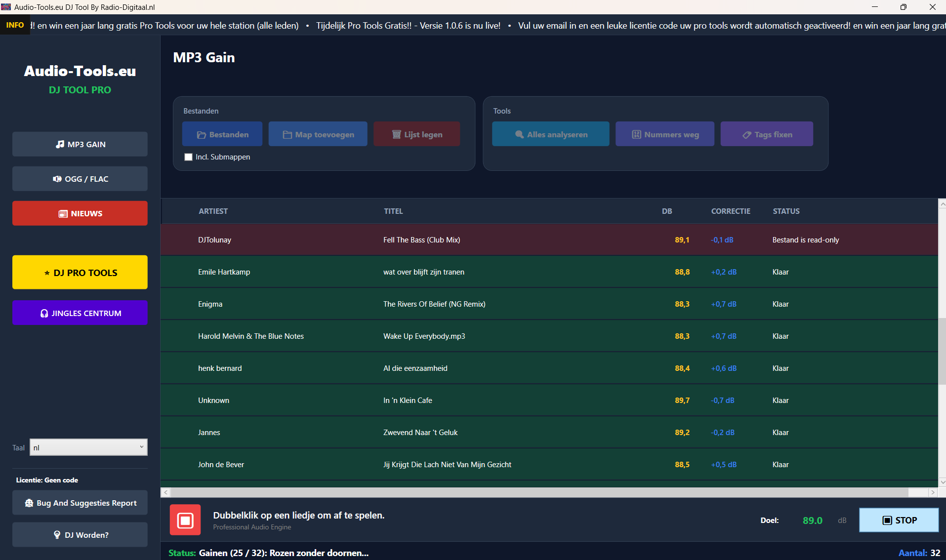Click Map toevoegen to add a folder

pos(318,134)
